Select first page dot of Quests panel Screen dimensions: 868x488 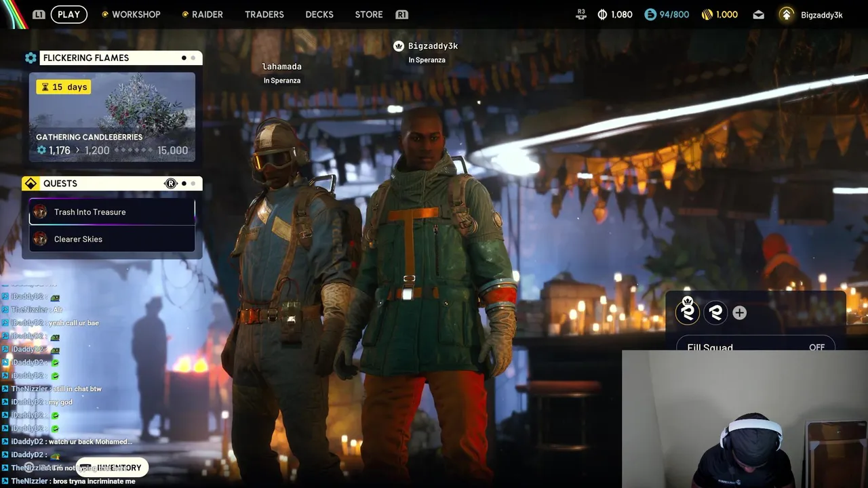tap(184, 184)
